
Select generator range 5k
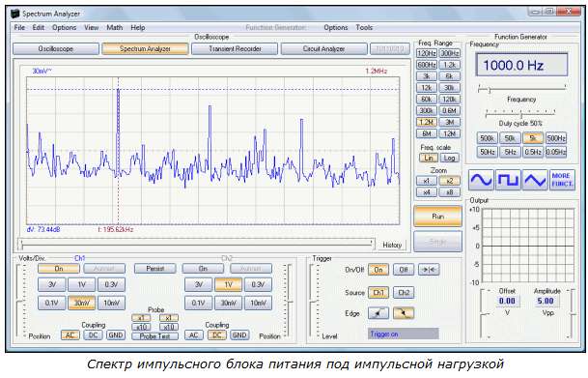(x=533, y=138)
